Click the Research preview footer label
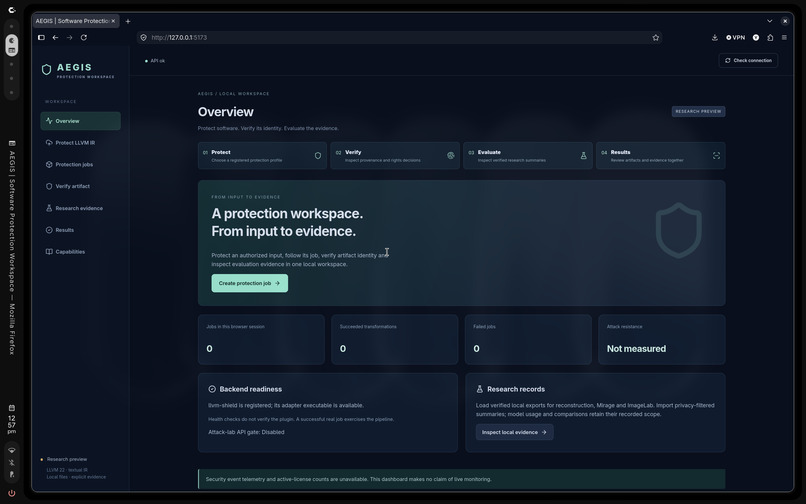This screenshot has width=806, height=504. click(67, 459)
